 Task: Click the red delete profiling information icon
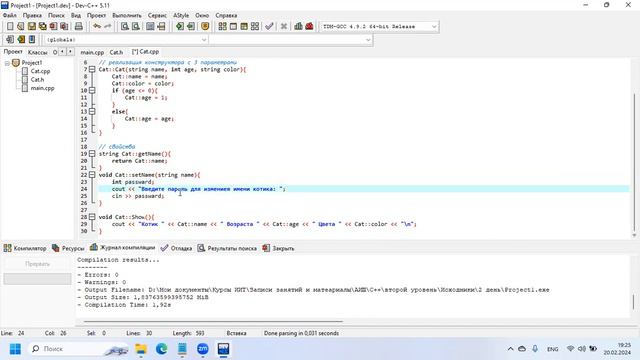click(x=309, y=27)
